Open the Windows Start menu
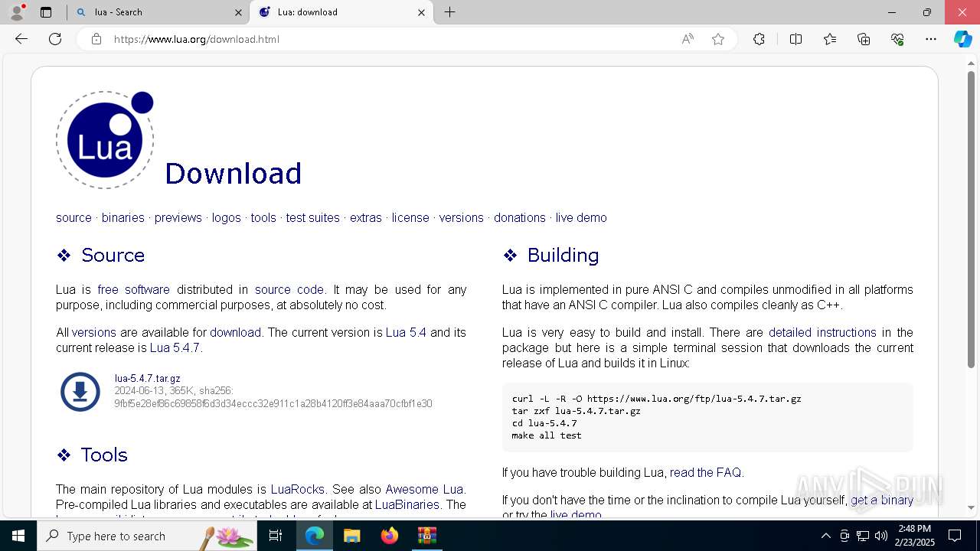This screenshot has width=980, height=551. (x=18, y=536)
